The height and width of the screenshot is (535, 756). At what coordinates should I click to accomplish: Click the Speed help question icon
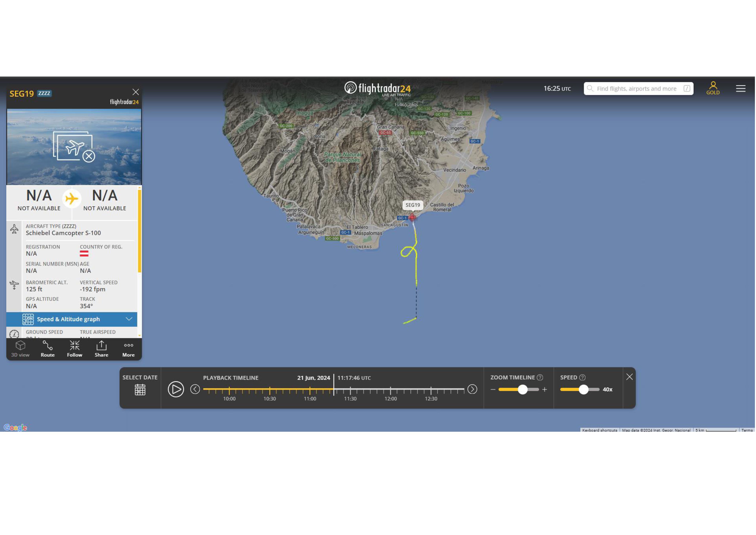pyautogui.click(x=583, y=378)
